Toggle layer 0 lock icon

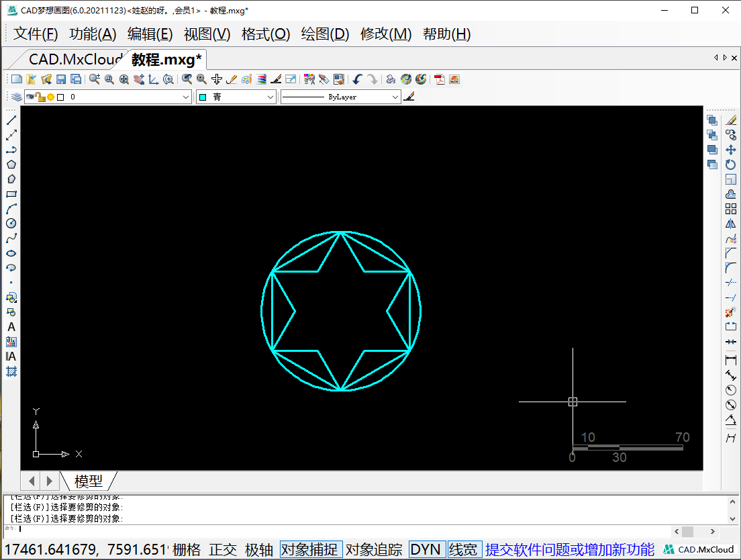[x=41, y=97]
